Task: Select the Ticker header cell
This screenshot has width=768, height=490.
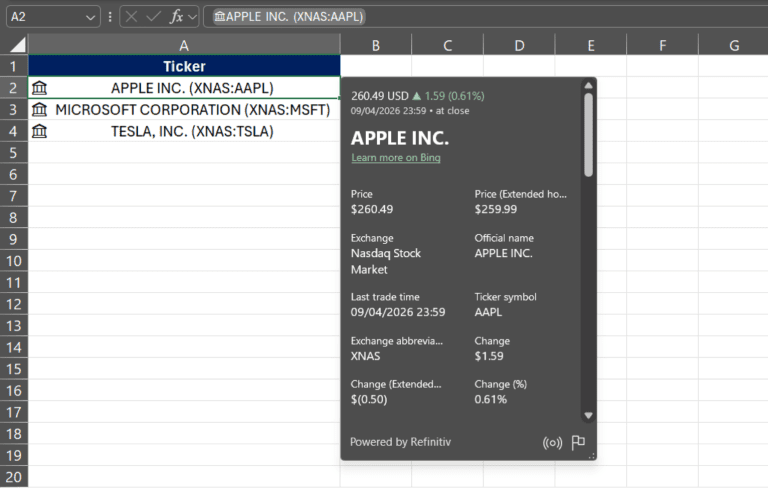Action: click(184, 66)
